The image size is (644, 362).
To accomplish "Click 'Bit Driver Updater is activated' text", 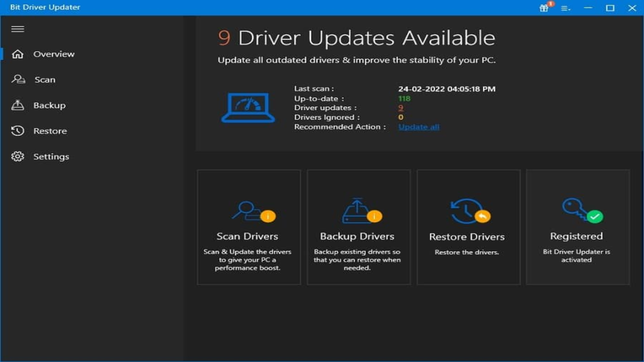I will pyautogui.click(x=577, y=256).
